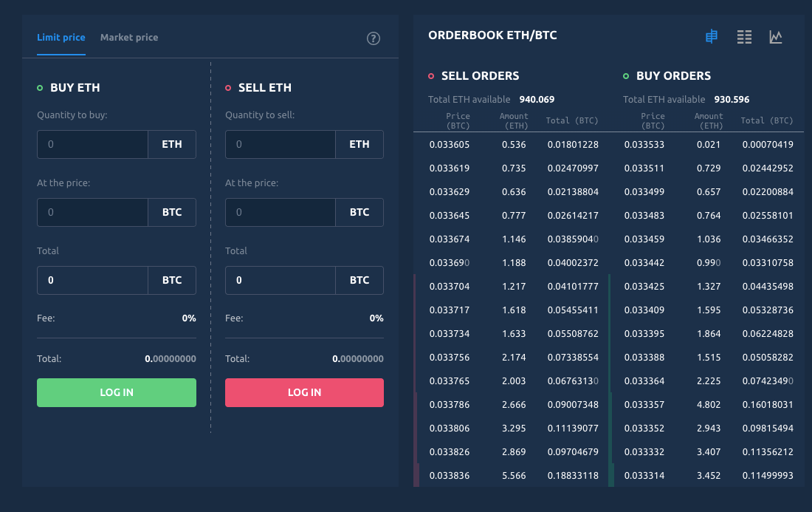The height and width of the screenshot is (512, 812).
Task: Select buy order at price 0.033357
Action: click(x=706, y=404)
